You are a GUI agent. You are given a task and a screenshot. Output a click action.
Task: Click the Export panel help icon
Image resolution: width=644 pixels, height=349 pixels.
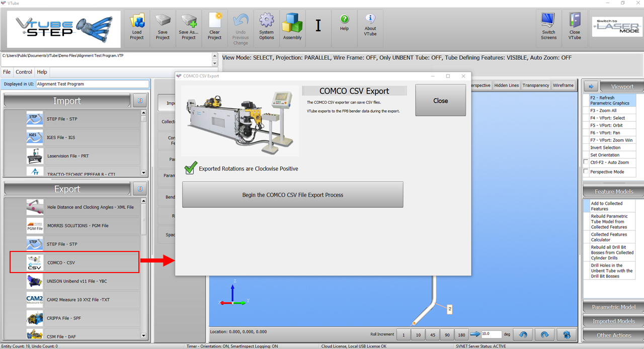140,189
